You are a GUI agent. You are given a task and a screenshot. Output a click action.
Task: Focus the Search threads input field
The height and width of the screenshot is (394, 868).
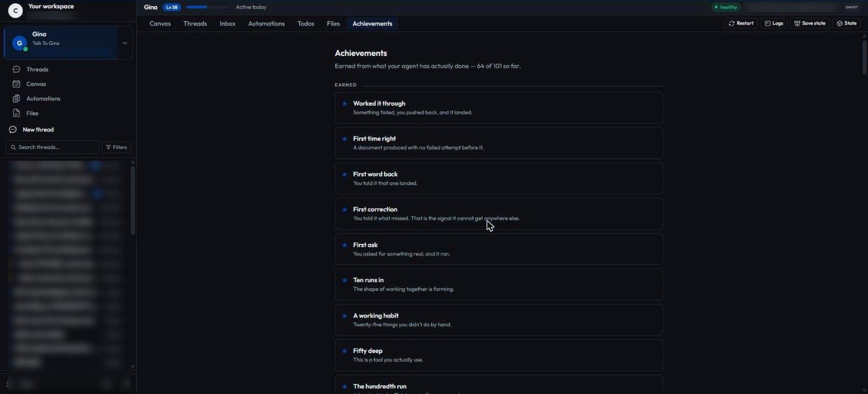click(x=52, y=147)
